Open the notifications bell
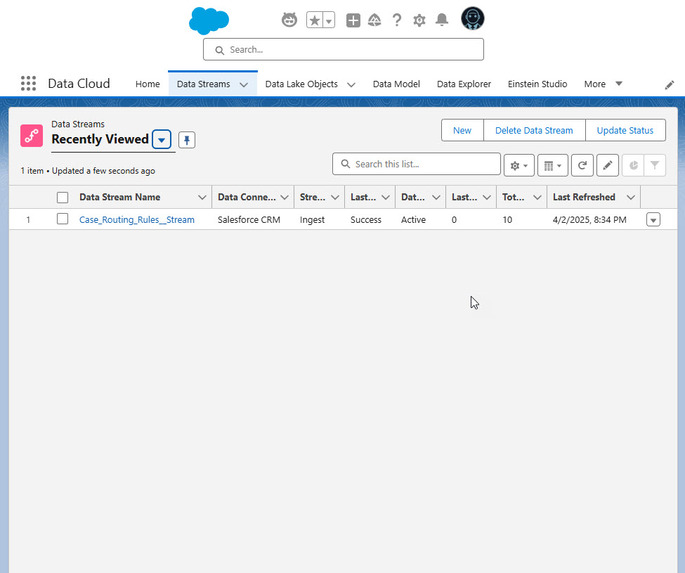 442,20
